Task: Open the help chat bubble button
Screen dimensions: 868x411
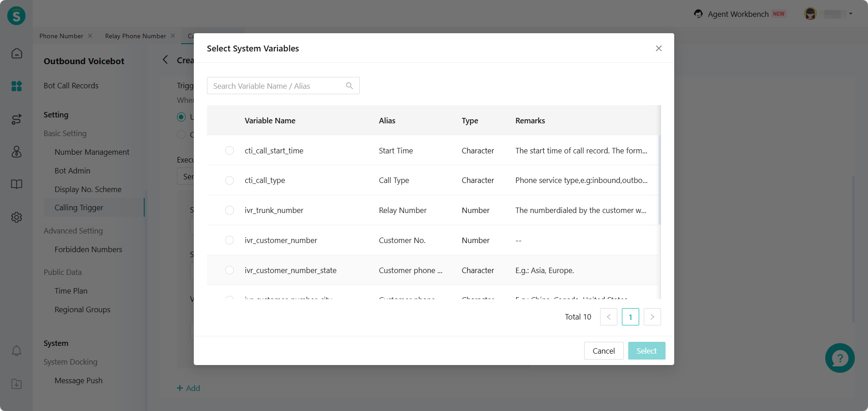Action: pos(839,358)
